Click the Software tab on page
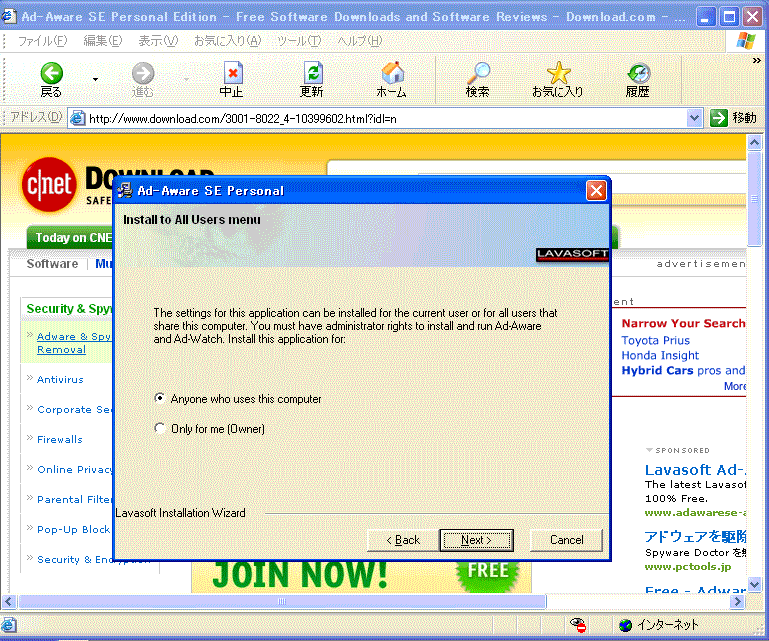 52,264
